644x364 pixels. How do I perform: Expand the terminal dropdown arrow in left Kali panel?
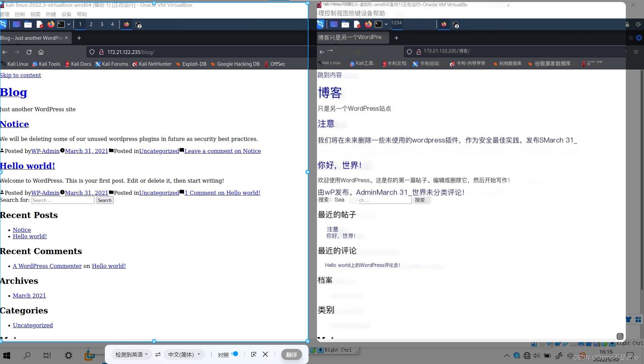pos(69,24)
